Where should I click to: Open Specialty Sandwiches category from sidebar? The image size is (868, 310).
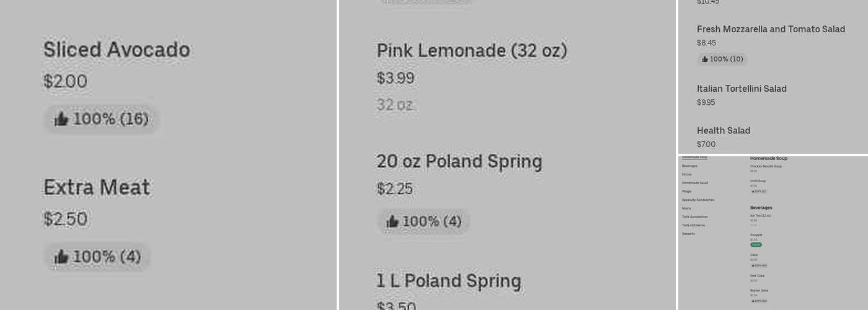[697, 200]
